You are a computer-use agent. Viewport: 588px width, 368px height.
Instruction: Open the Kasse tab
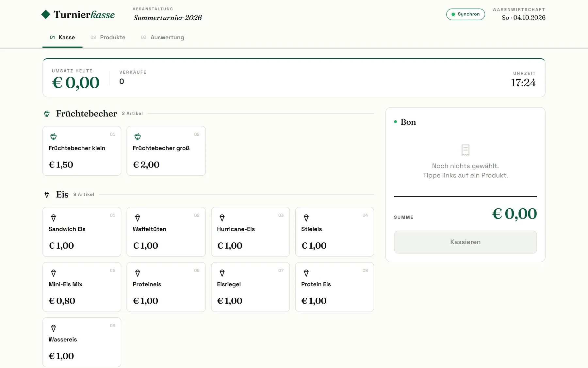point(62,37)
